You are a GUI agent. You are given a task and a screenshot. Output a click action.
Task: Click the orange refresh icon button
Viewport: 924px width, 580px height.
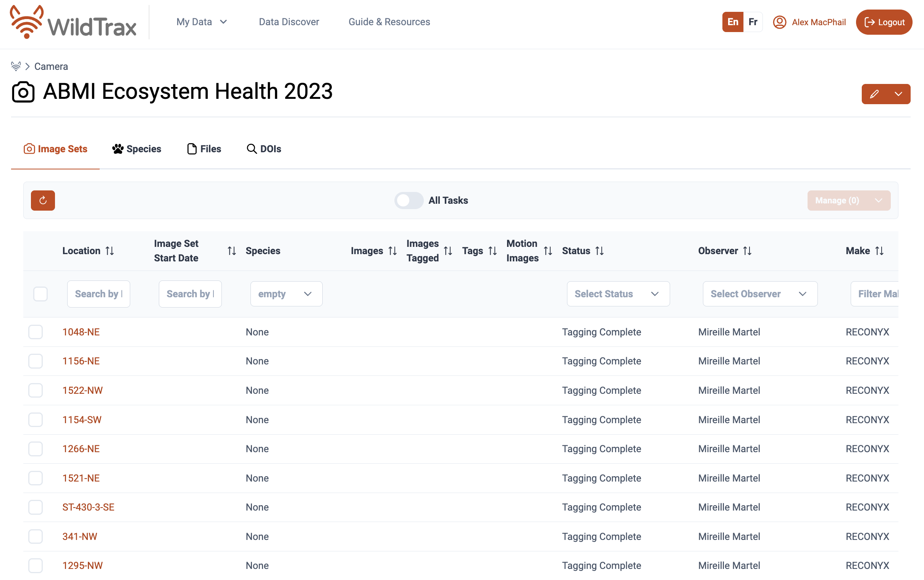point(43,200)
